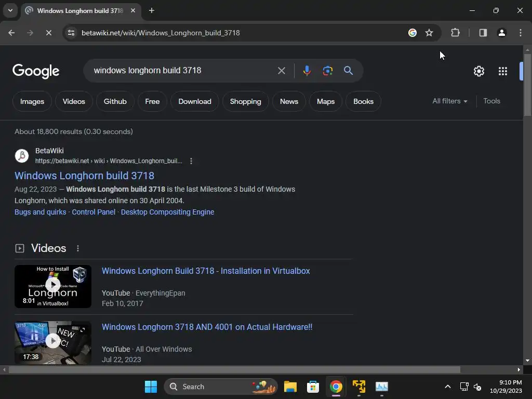Open the monitor graph taskbar app
532x399 pixels.
382,387
